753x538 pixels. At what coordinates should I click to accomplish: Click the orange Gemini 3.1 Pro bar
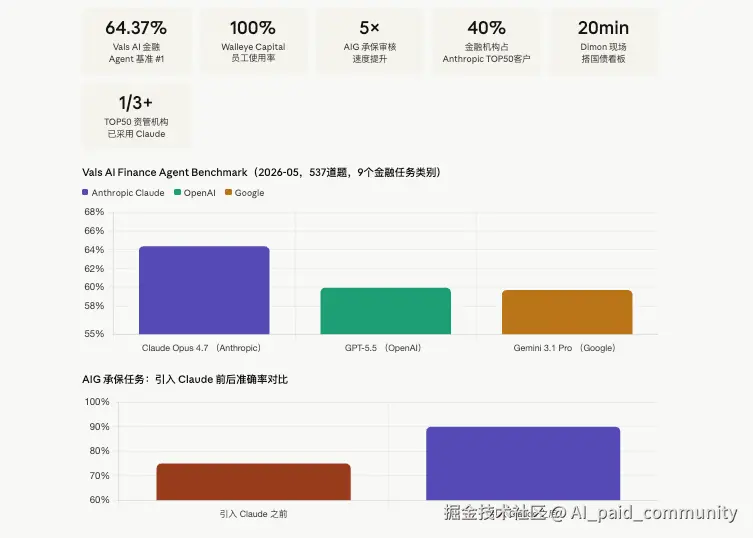point(567,312)
